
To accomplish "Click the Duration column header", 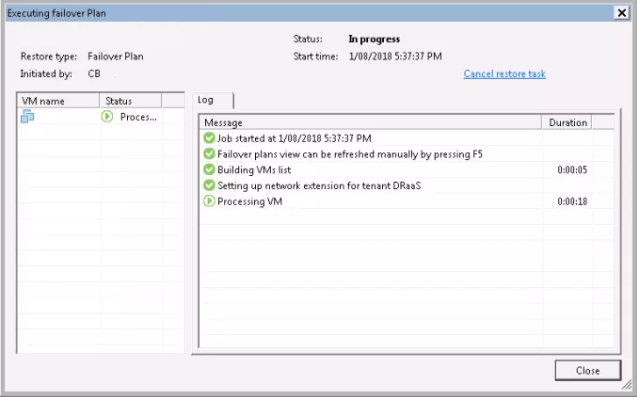I will click(567, 123).
